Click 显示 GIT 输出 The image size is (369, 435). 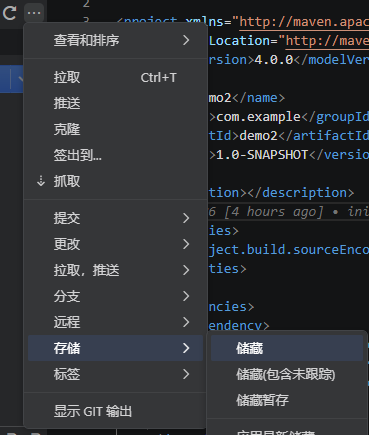point(115,411)
